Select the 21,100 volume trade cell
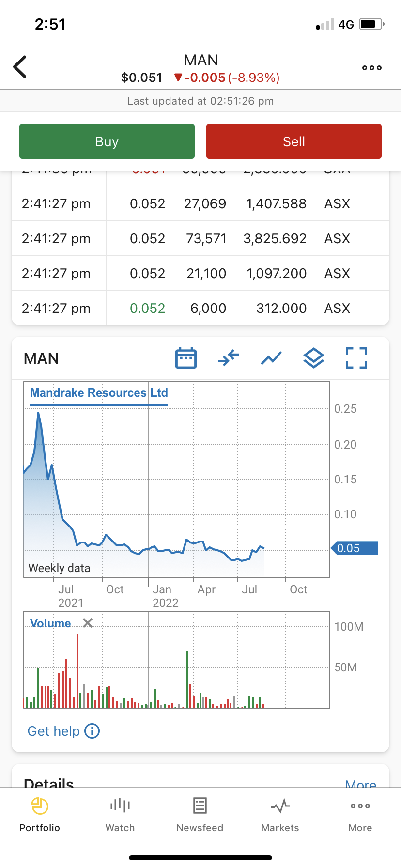401x868 pixels. coord(206,274)
